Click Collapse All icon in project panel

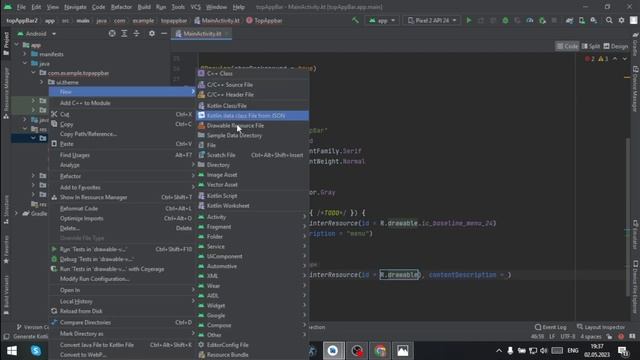136,33
